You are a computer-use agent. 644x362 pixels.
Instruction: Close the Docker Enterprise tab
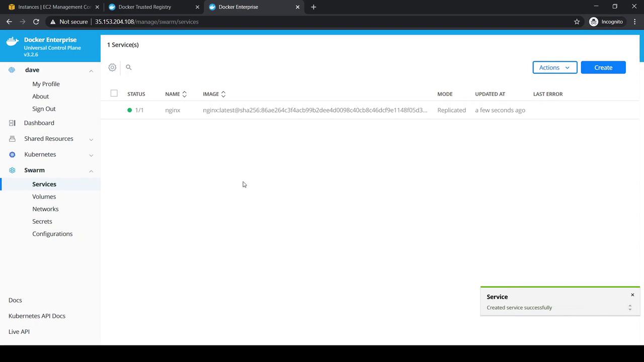297,7
